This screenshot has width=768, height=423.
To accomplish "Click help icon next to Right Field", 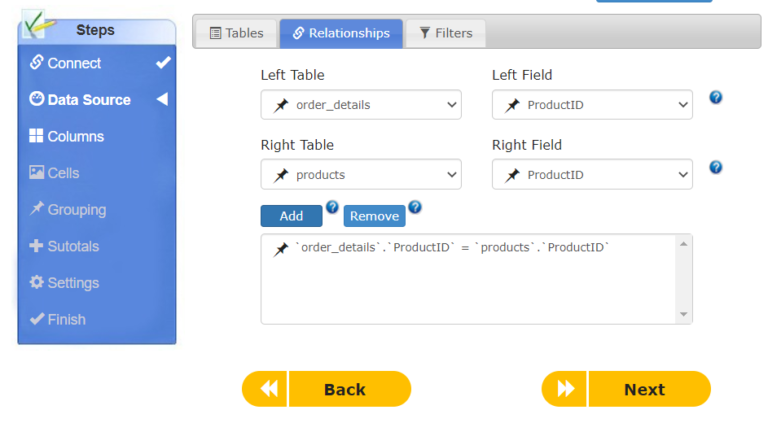I will tap(716, 167).
